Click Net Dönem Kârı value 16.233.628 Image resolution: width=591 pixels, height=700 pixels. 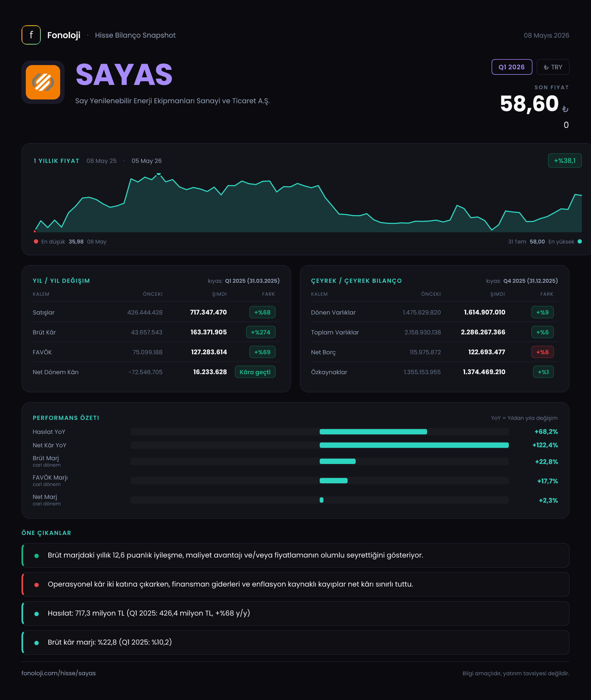point(210,372)
